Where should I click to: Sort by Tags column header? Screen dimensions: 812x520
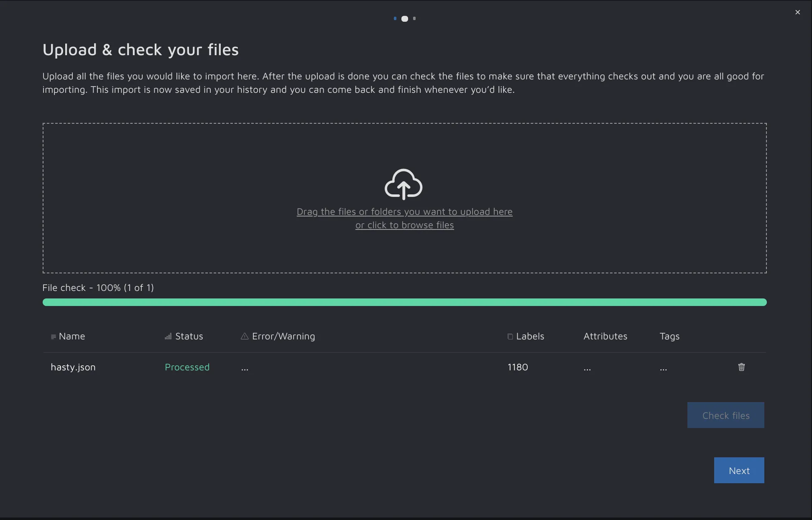point(669,336)
